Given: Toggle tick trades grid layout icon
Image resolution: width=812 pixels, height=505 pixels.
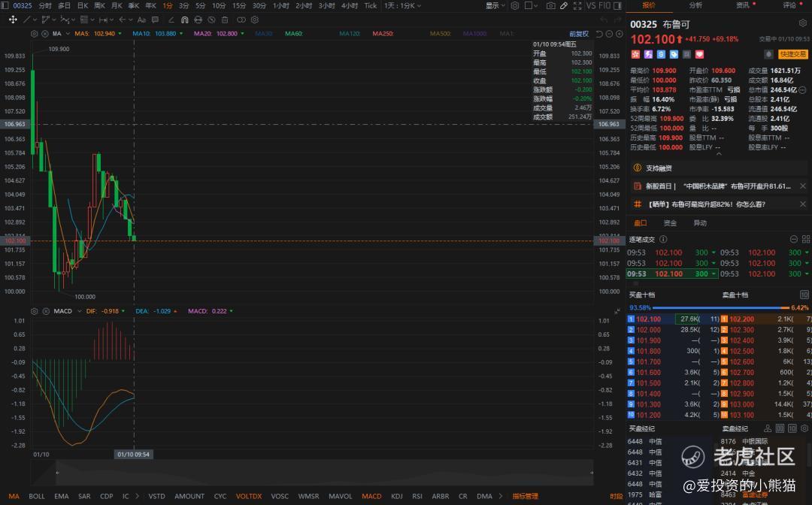Looking at the screenshot, I should click(x=806, y=239).
